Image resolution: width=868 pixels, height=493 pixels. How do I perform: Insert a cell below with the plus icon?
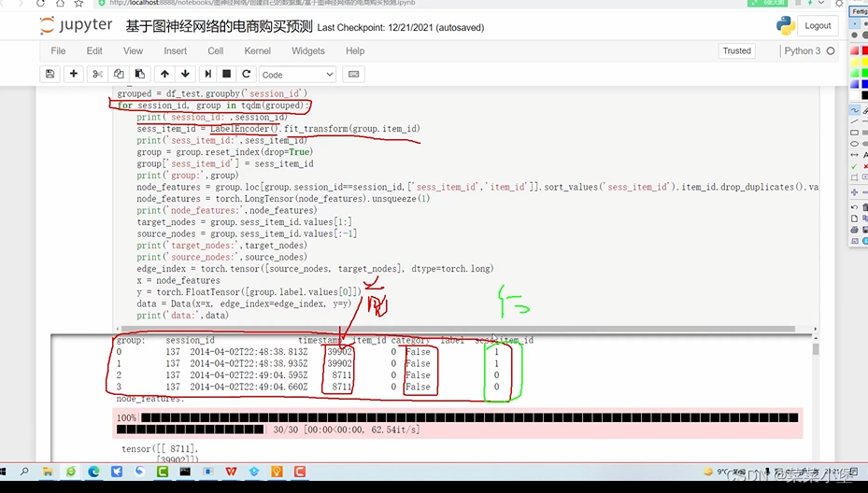click(x=73, y=74)
